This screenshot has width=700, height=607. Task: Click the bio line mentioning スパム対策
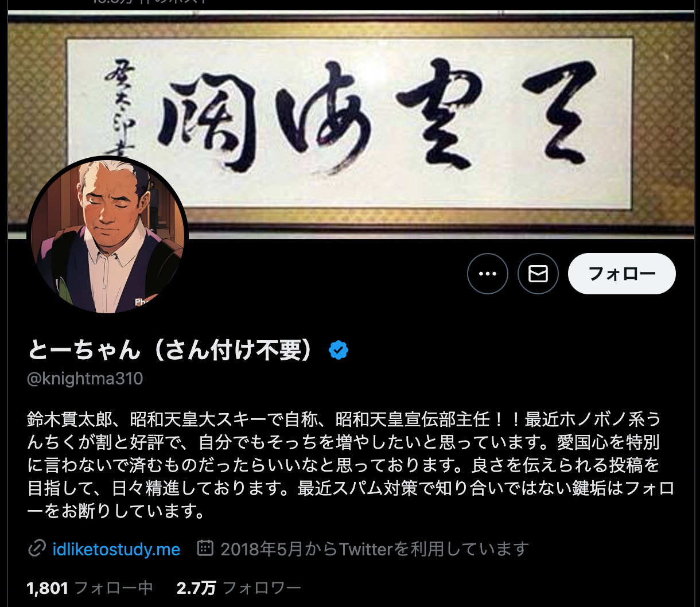(x=351, y=488)
